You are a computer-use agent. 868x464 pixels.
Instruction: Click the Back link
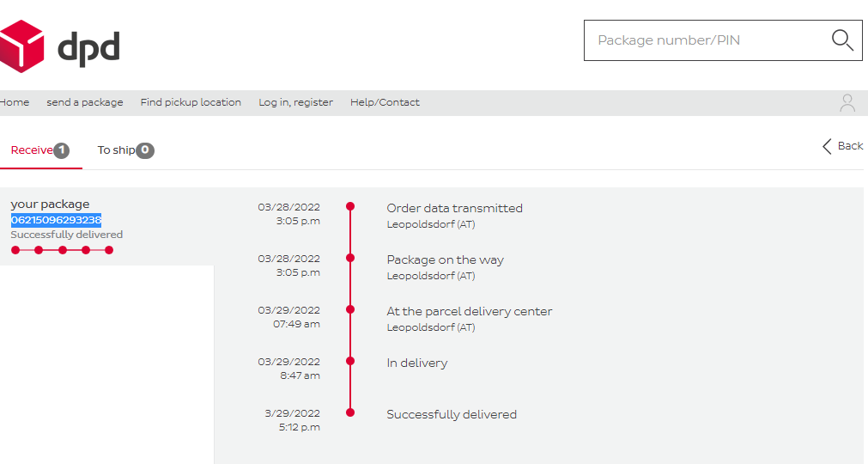pyautogui.click(x=850, y=146)
